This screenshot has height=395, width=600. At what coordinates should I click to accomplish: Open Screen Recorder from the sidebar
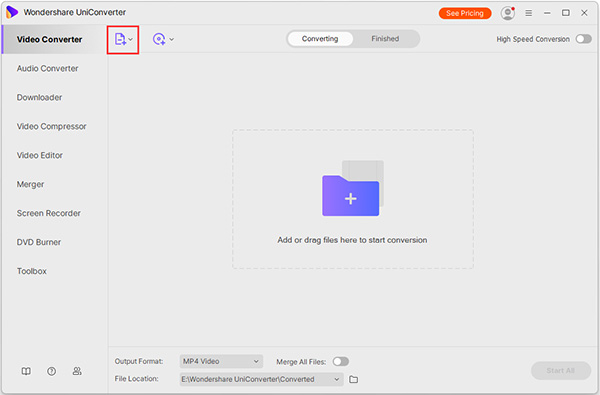coord(49,213)
